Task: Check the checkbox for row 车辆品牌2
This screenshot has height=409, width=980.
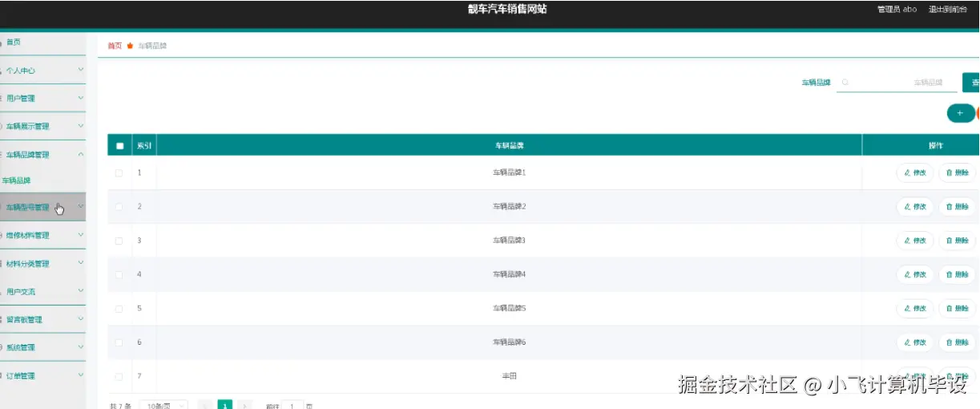Action: [x=119, y=207]
